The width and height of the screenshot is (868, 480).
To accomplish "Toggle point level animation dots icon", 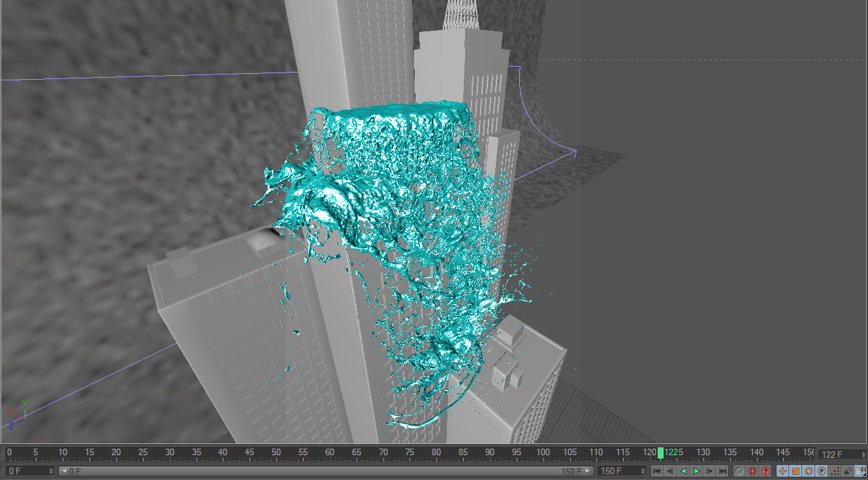I will pos(835,471).
